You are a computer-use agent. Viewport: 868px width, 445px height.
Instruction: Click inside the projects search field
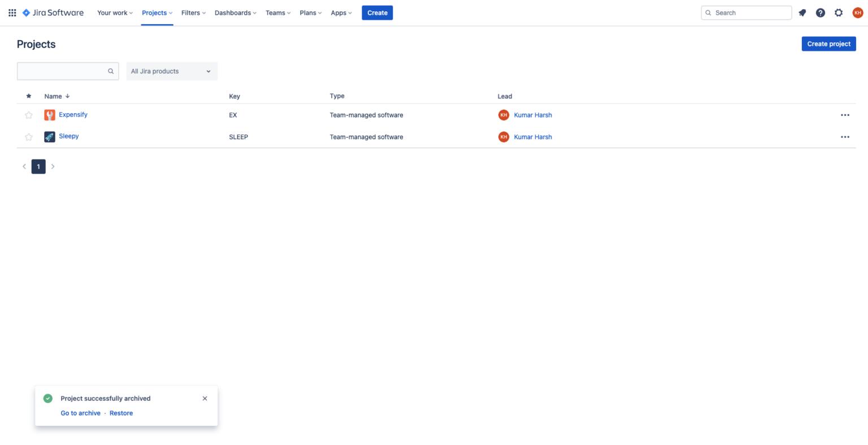62,71
